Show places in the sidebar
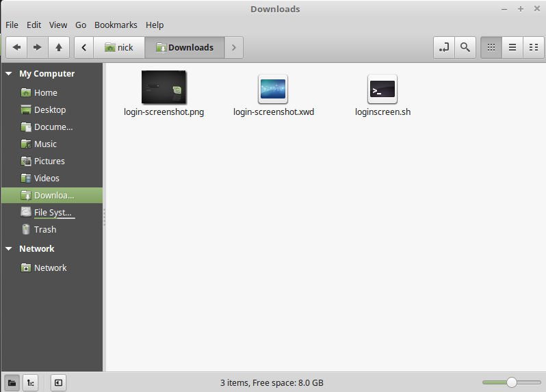The width and height of the screenshot is (546, 392). [12, 383]
